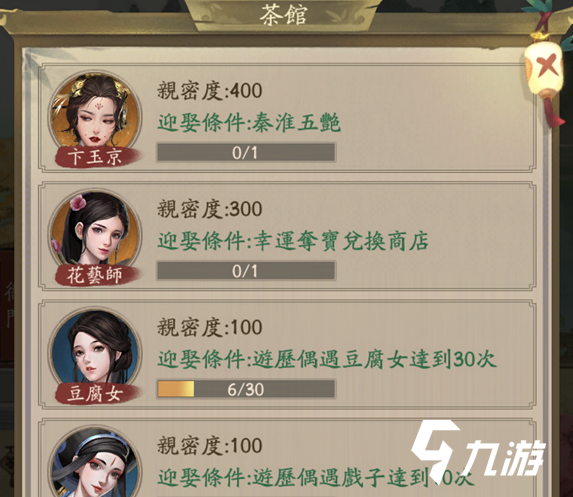Click 親密度:100 in the 豆腐女 row
The height and width of the screenshot is (497, 573).
click(209, 327)
